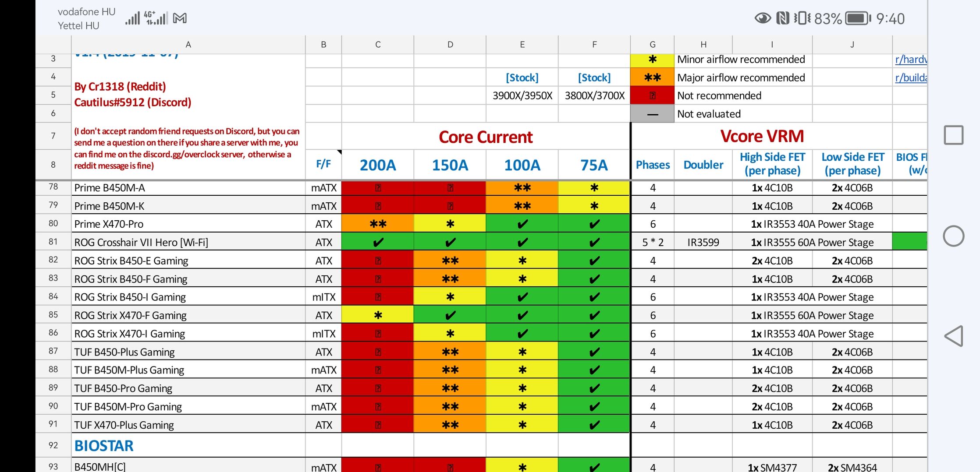Screen dimensions: 980x472
Task: Select the "TUF X470-Plus Gaming" cell
Action: [188, 425]
